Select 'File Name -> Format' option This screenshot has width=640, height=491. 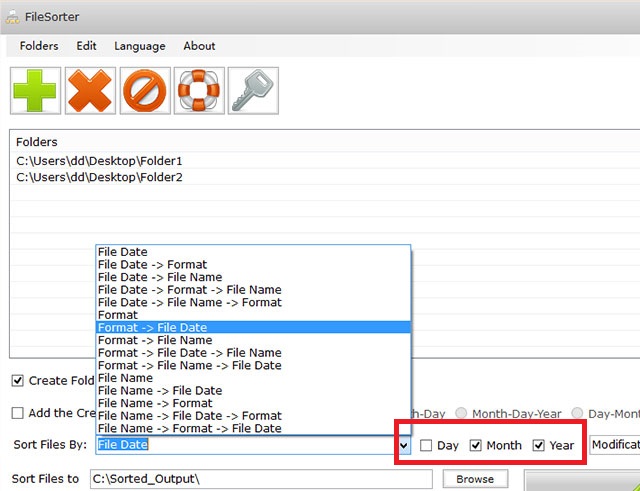[x=253, y=403]
